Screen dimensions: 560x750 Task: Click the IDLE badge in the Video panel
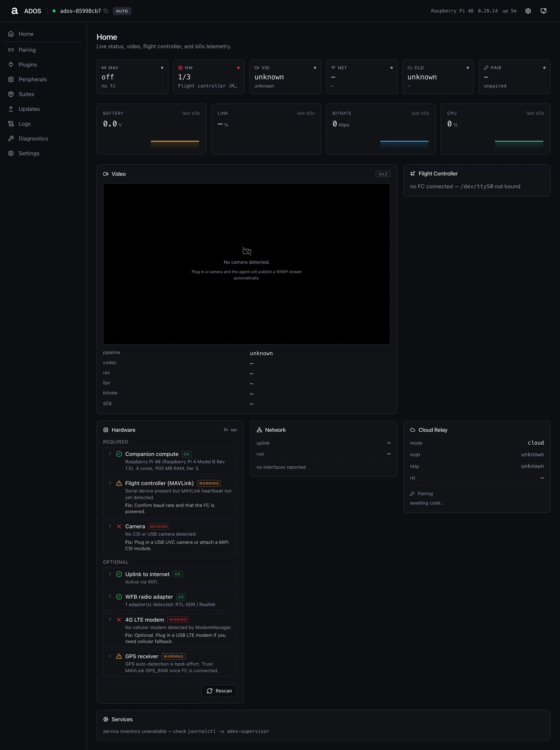[383, 174]
